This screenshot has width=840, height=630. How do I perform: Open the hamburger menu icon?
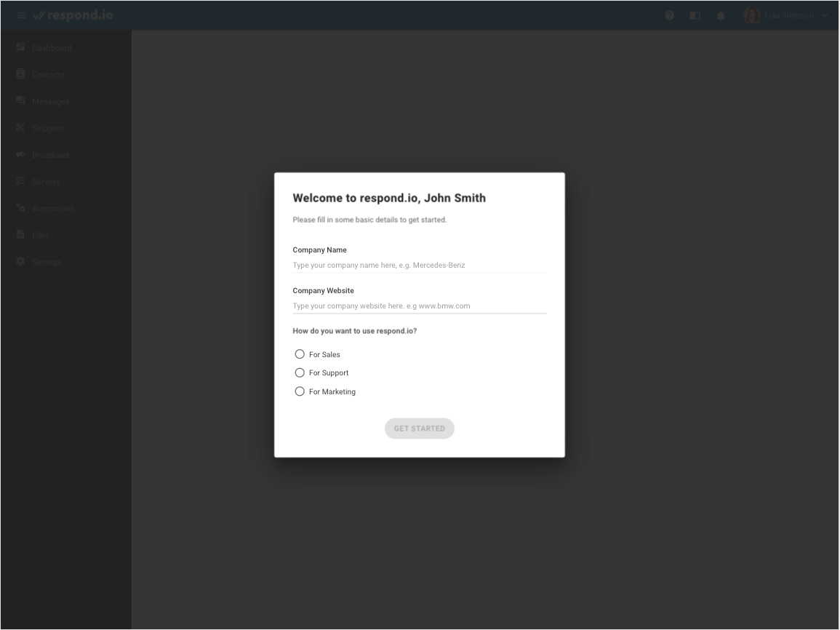pyautogui.click(x=21, y=15)
